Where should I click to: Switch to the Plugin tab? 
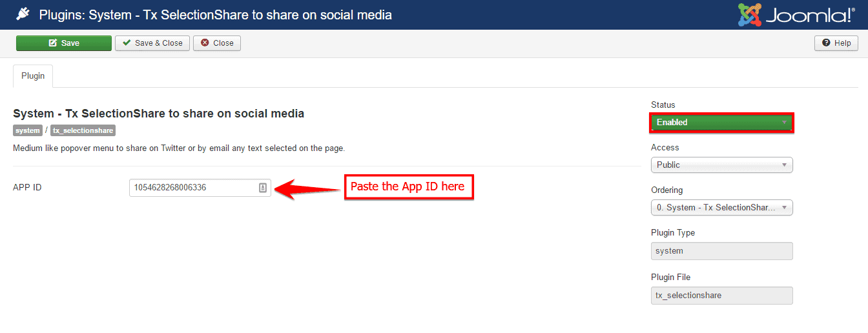pyautogui.click(x=33, y=76)
